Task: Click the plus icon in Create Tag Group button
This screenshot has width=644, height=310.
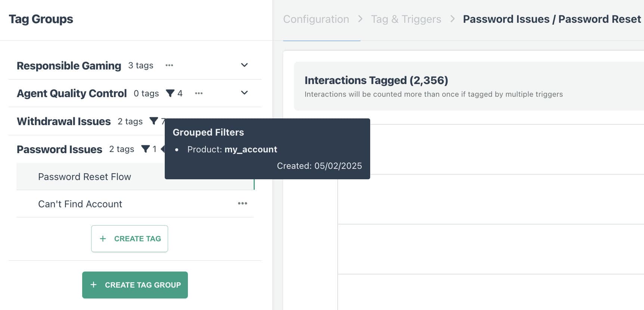Action: point(93,285)
